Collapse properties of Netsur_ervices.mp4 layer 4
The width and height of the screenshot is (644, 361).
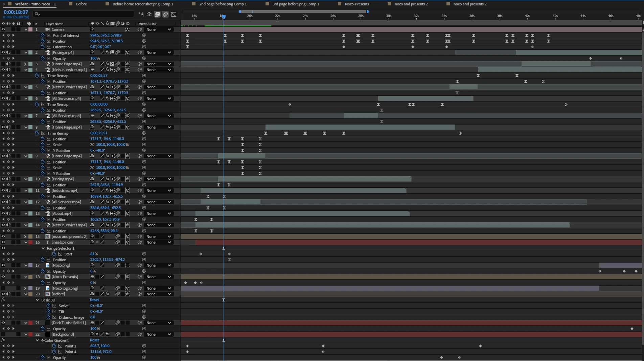click(x=26, y=70)
